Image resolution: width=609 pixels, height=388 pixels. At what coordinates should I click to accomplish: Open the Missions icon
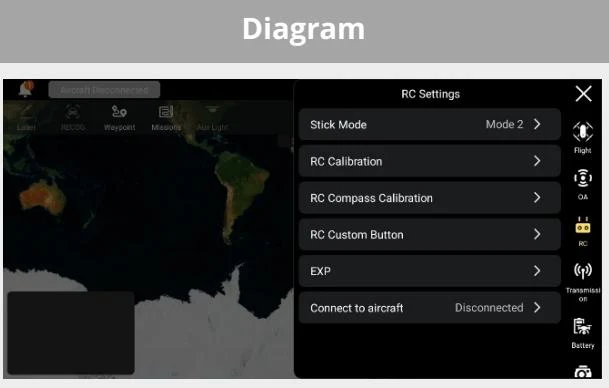tap(166, 112)
